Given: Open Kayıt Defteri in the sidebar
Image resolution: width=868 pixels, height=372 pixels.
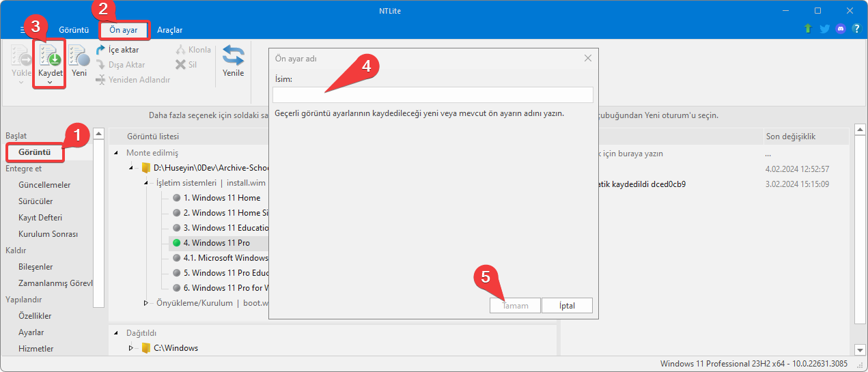Looking at the screenshot, I should pyautogui.click(x=40, y=218).
